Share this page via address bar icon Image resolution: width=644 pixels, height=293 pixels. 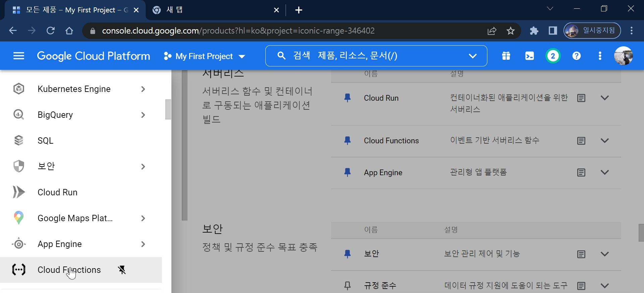coord(492,31)
